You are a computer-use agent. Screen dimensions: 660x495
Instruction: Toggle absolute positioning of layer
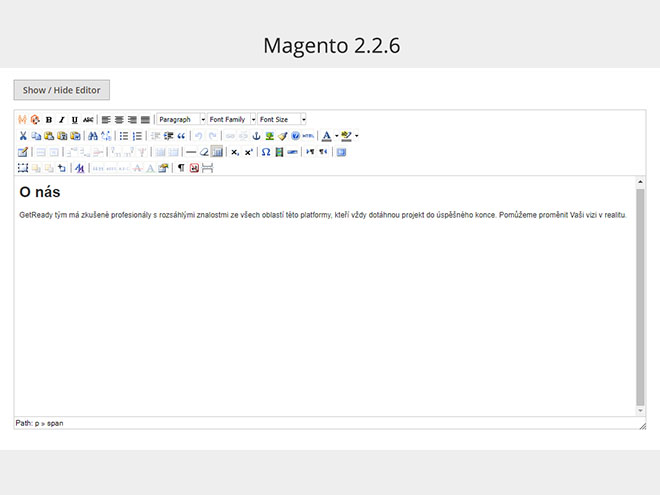(x=62, y=168)
